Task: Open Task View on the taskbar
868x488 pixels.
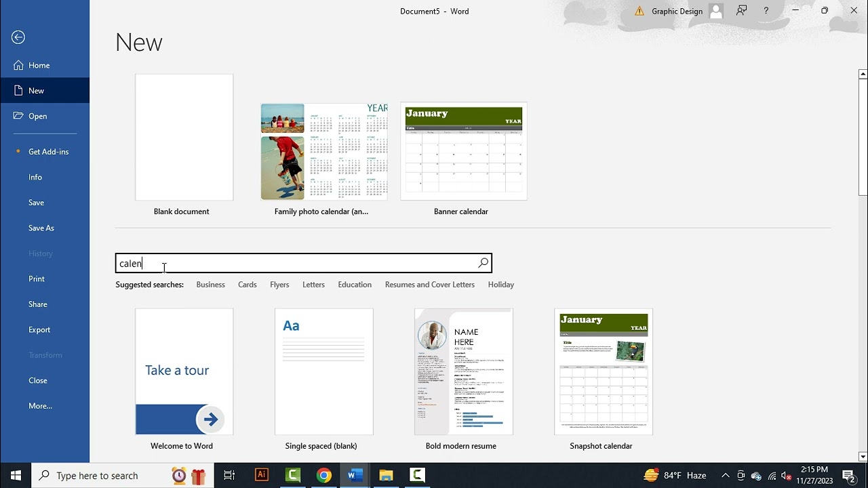Action: (229, 475)
